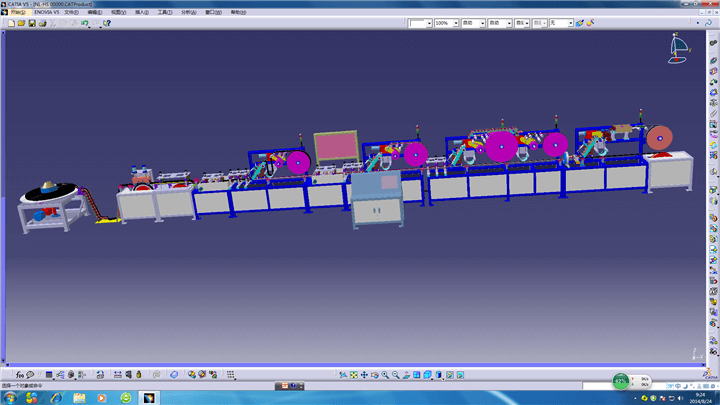Click the Windows Start button
Screen dimensions: 720x405
click(x=8, y=397)
